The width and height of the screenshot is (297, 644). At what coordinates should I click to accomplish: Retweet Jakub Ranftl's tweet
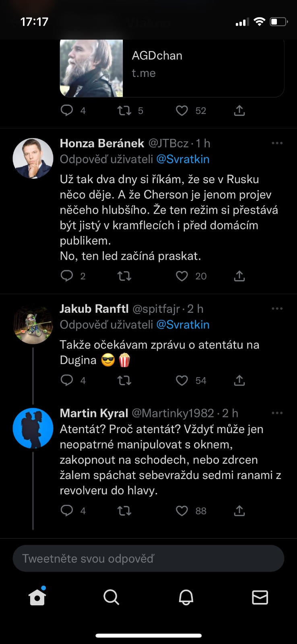pos(124,380)
